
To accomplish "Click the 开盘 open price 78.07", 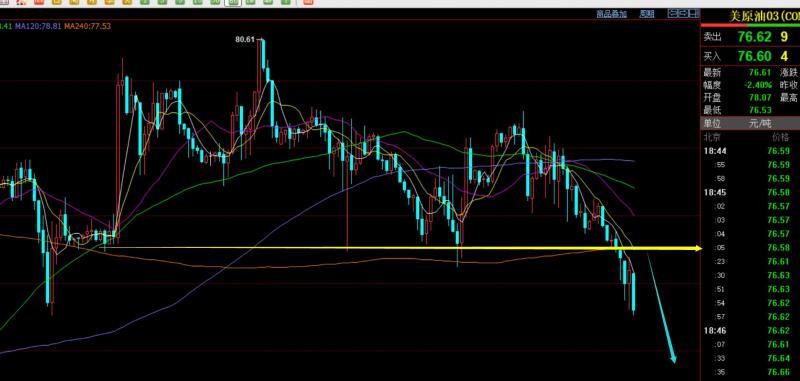I will [x=759, y=97].
